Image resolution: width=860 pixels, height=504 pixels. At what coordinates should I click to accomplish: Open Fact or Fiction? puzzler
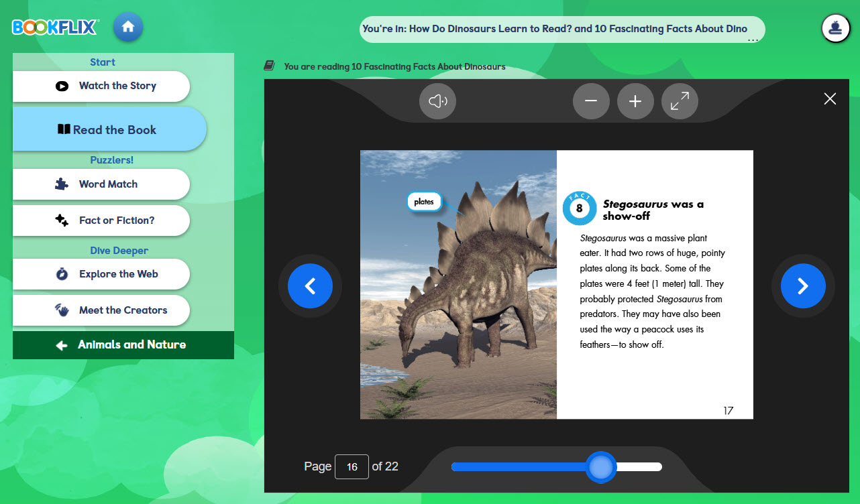point(101,220)
